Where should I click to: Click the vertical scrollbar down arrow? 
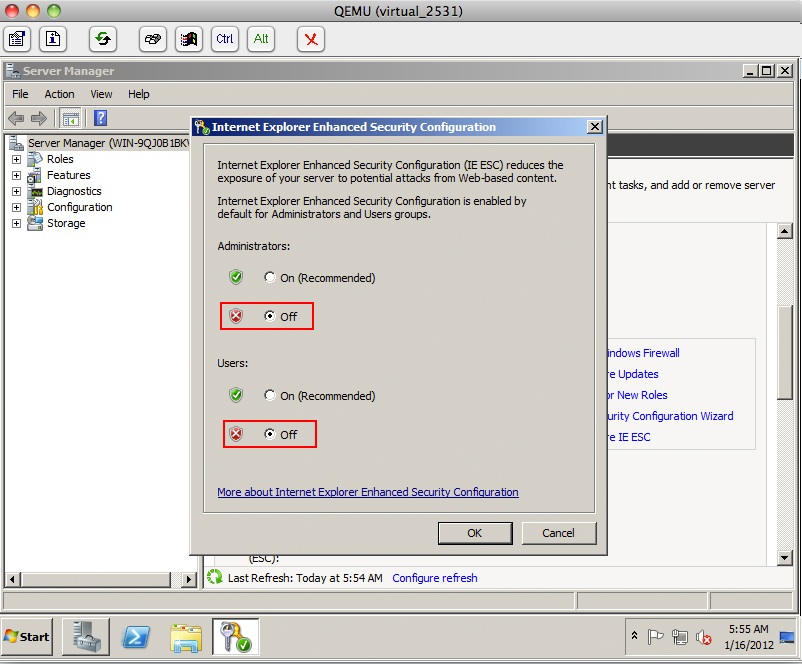coord(784,558)
